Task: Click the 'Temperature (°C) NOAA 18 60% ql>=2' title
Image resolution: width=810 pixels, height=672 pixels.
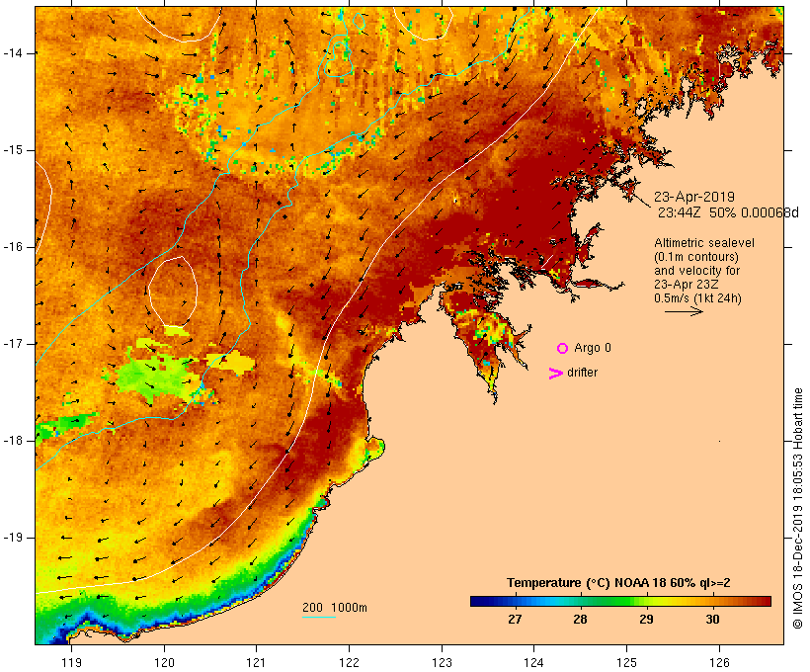Action: (618, 583)
